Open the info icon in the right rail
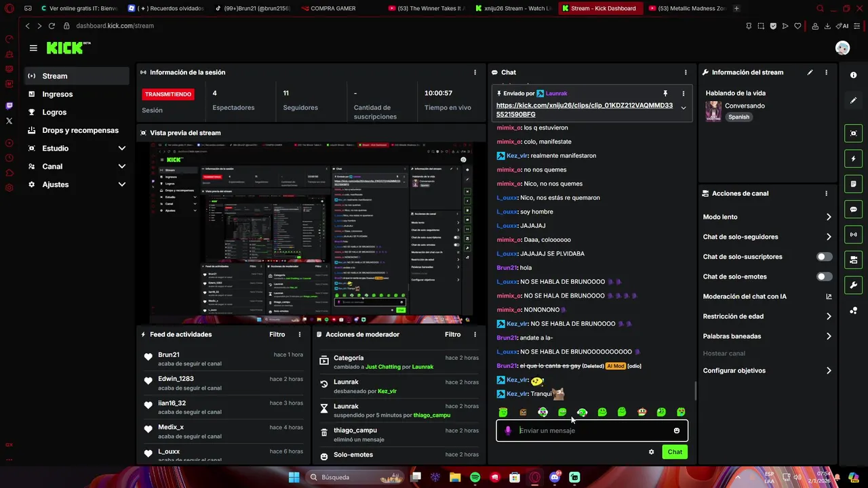This screenshot has height=488, width=868. click(853, 75)
